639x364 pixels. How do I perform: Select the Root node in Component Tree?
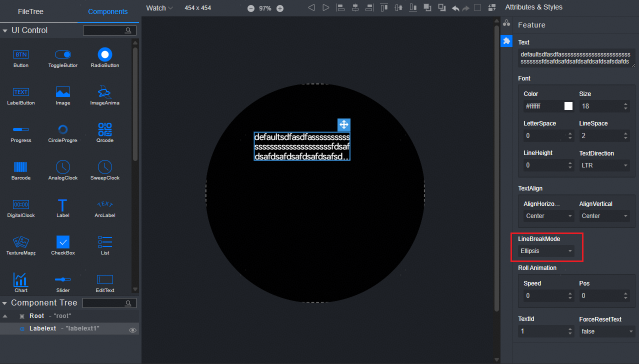point(36,316)
